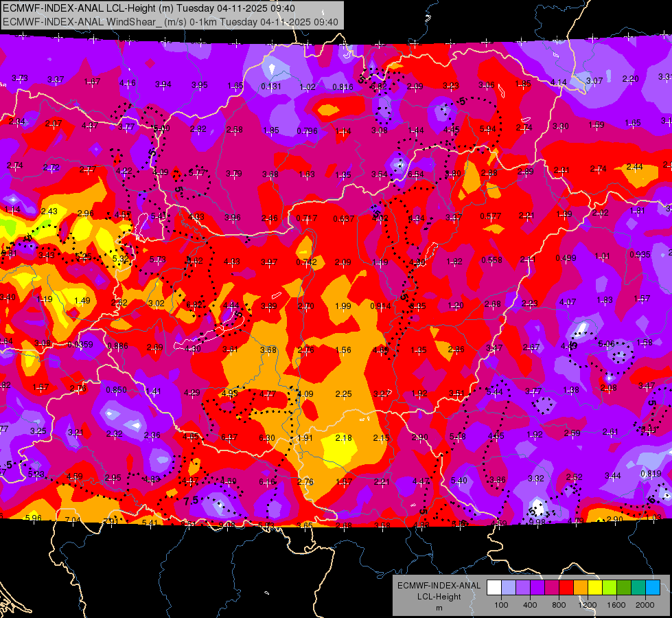Click the wind shear value 0.816
Screen dimensions: 672x618
343,87
